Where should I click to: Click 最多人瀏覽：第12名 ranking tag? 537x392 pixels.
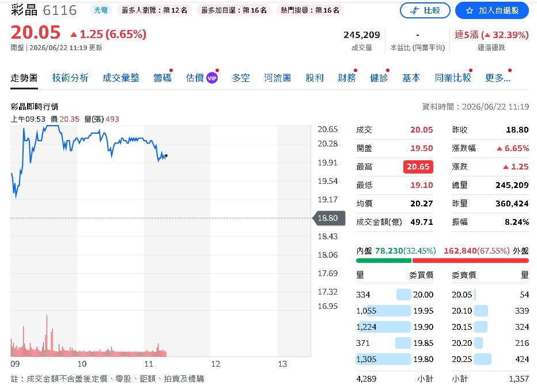154,10
